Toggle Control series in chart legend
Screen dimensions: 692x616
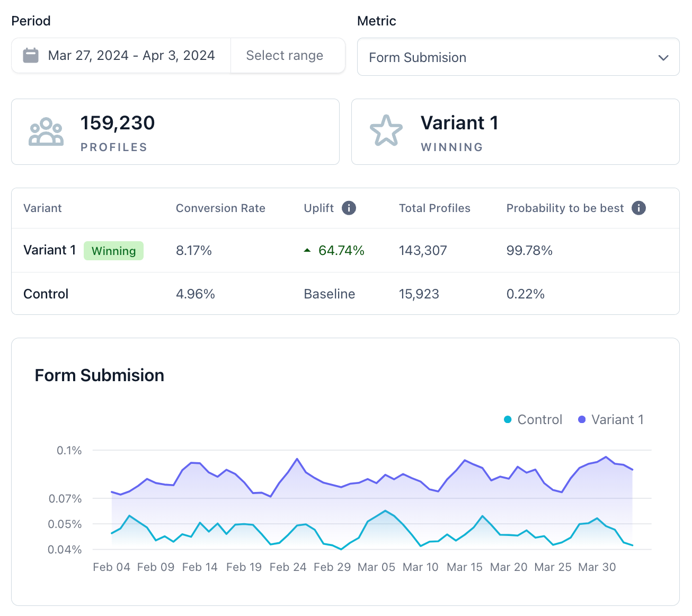pos(533,419)
